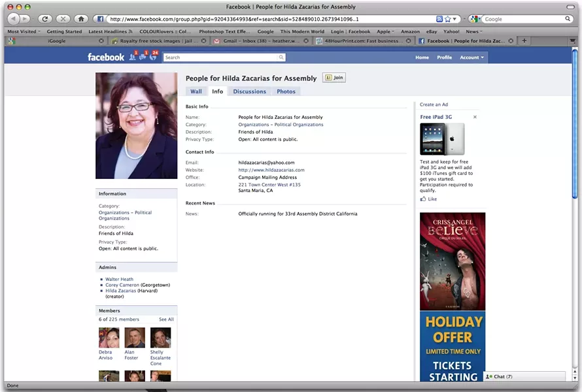Open the bookmark history dropdown arrow
582x392 pixels.
(x=454, y=19)
